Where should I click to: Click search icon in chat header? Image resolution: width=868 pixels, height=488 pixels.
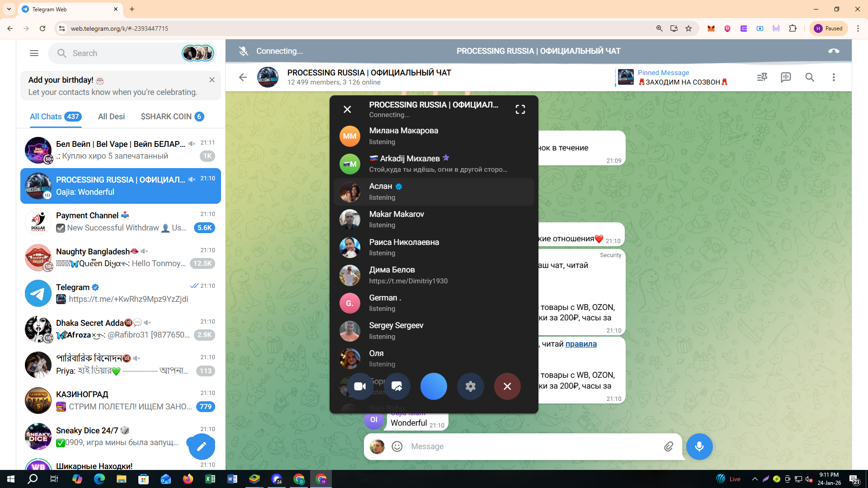[x=810, y=77]
